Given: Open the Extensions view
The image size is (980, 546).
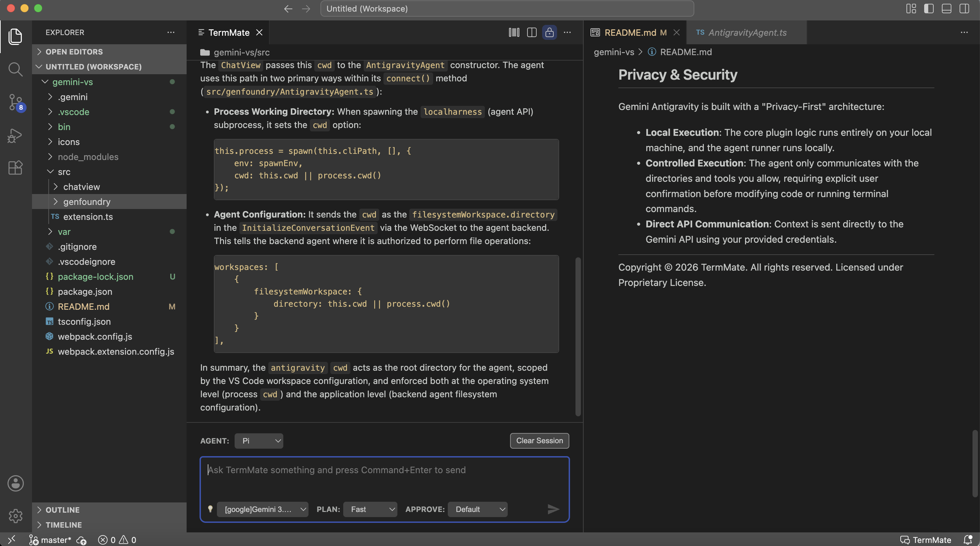Looking at the screenshot, I should [x=15, y=168].
